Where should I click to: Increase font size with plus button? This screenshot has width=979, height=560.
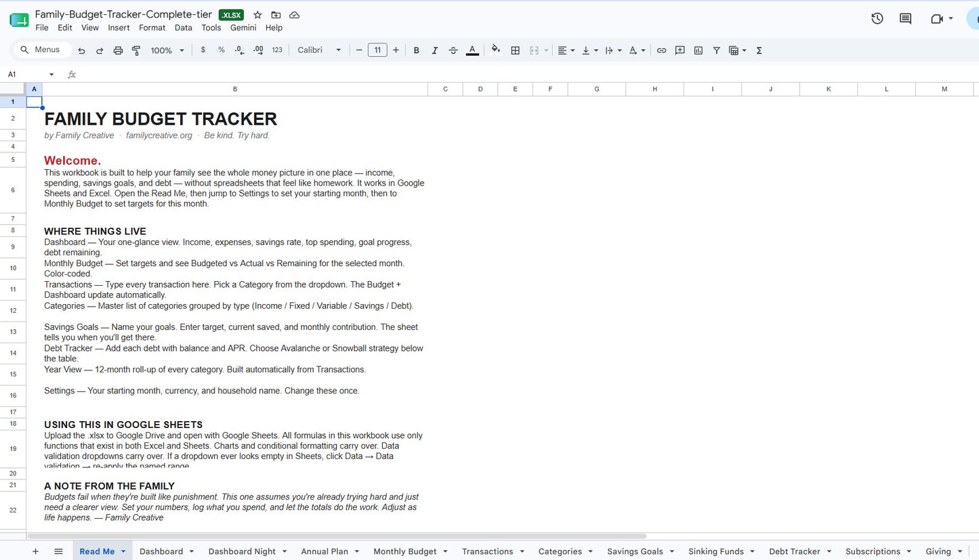[x=396, y=50]
